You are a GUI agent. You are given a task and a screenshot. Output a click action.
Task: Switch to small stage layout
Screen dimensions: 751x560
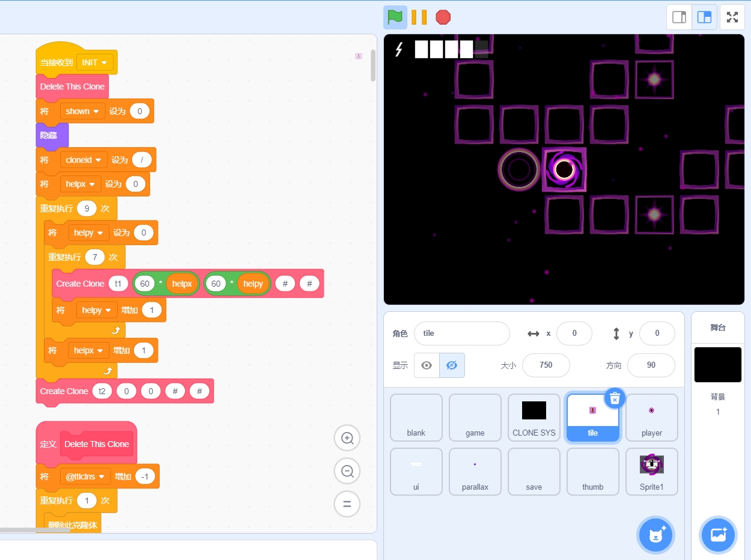pos(680,17)
